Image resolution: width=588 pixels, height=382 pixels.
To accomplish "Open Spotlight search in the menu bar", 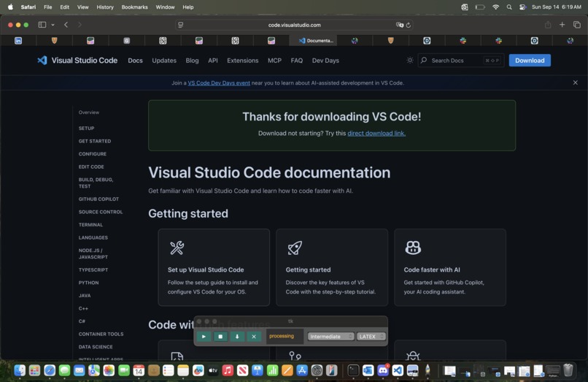I will click(x=509, y=7).
